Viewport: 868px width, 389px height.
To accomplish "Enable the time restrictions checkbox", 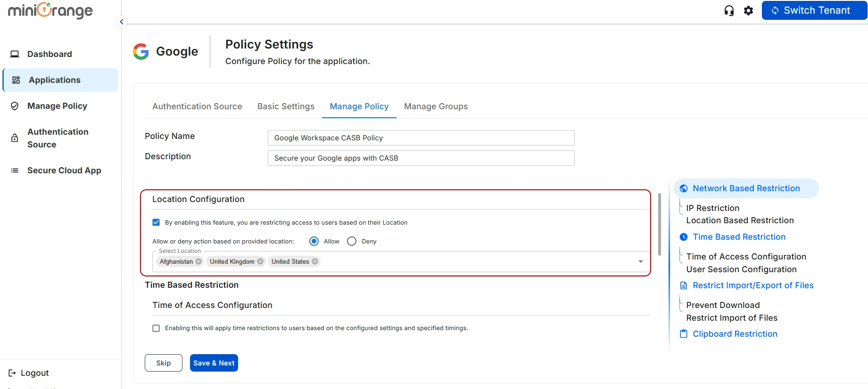I will [x=156, y=328].
